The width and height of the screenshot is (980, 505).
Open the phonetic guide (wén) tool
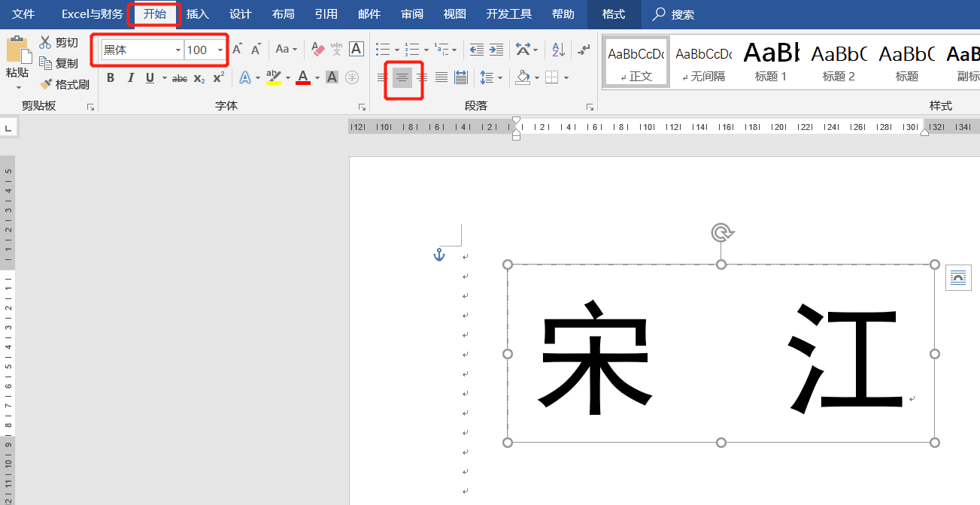(336, 50)
